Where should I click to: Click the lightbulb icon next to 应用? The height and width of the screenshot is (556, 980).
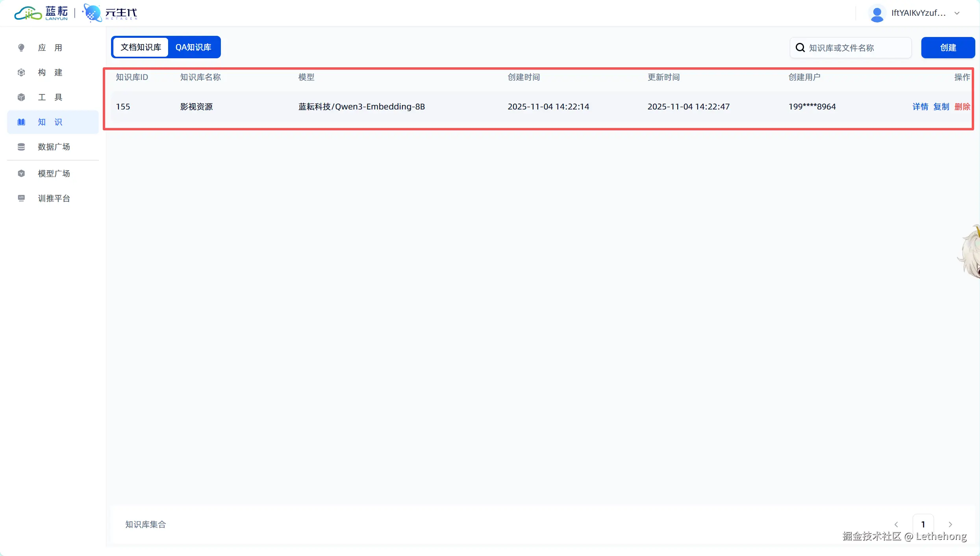[21, 48]
